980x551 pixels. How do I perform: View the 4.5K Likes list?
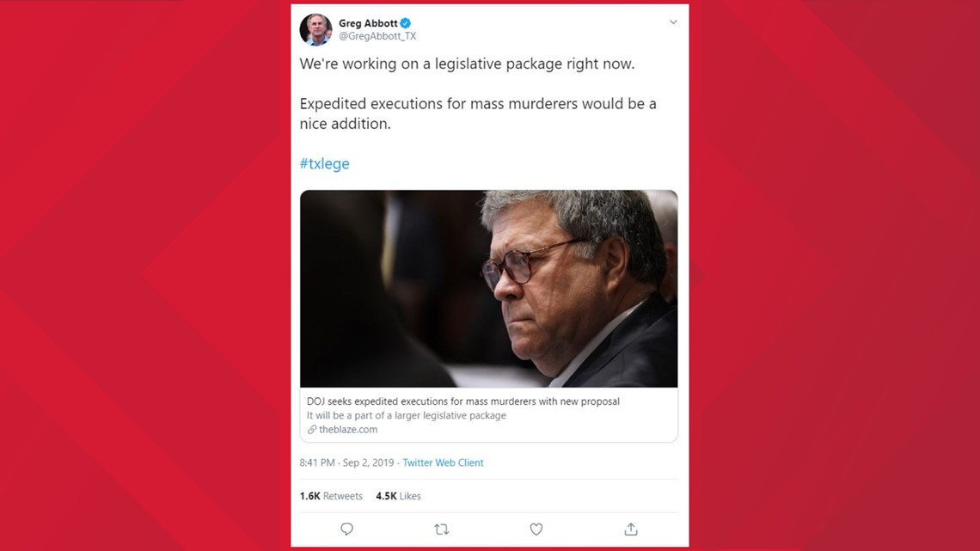pos(398,496)
